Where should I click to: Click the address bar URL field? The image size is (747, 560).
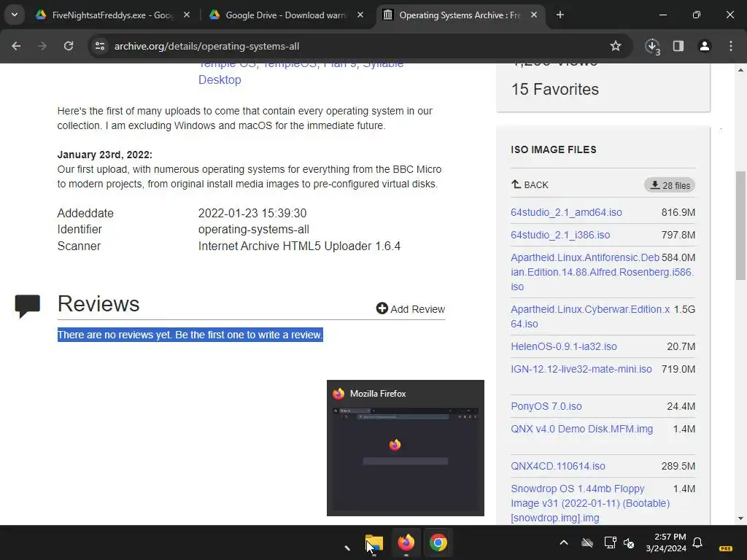352,46
